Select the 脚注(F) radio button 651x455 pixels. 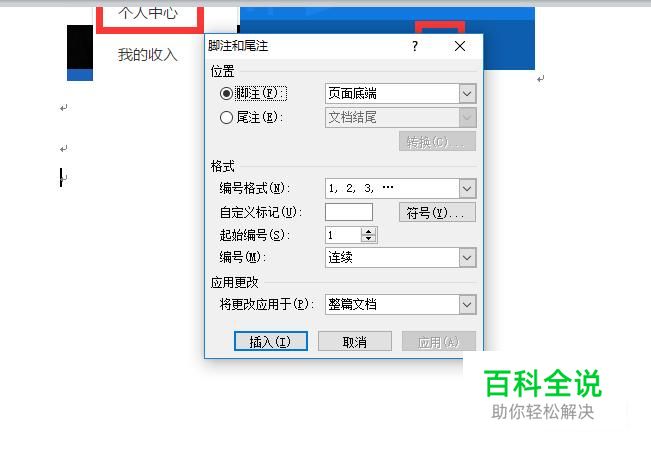(x=226, y=93)
